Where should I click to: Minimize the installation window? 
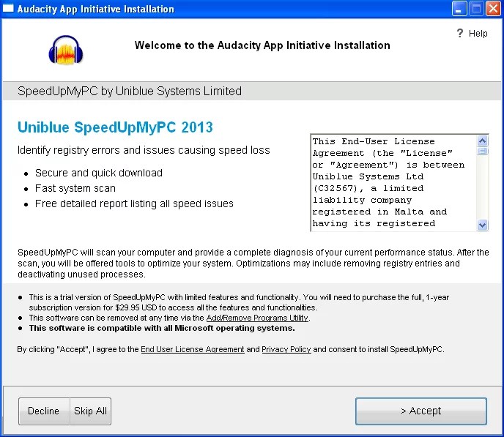[x=459, y=9]
